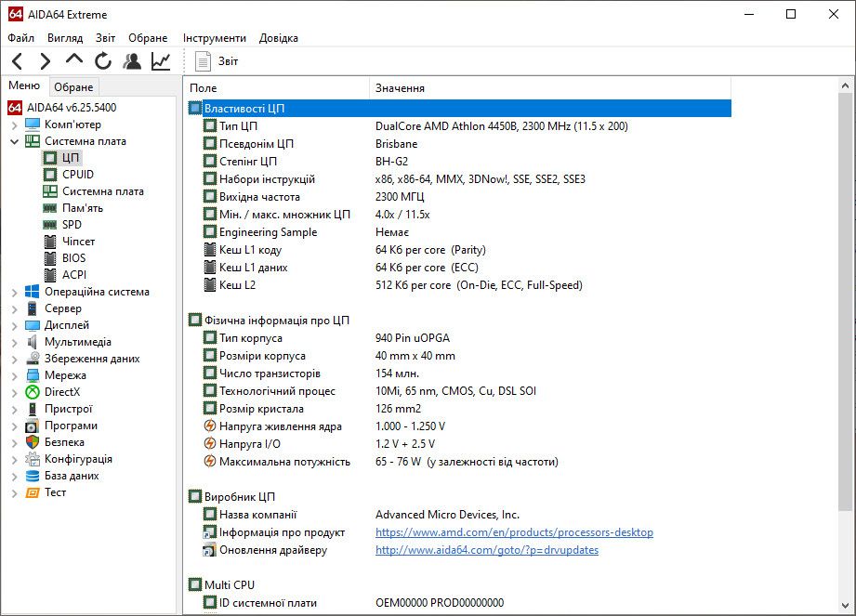
Task: Select the Псевдонім ЦП row
Action: click(460, 143)
